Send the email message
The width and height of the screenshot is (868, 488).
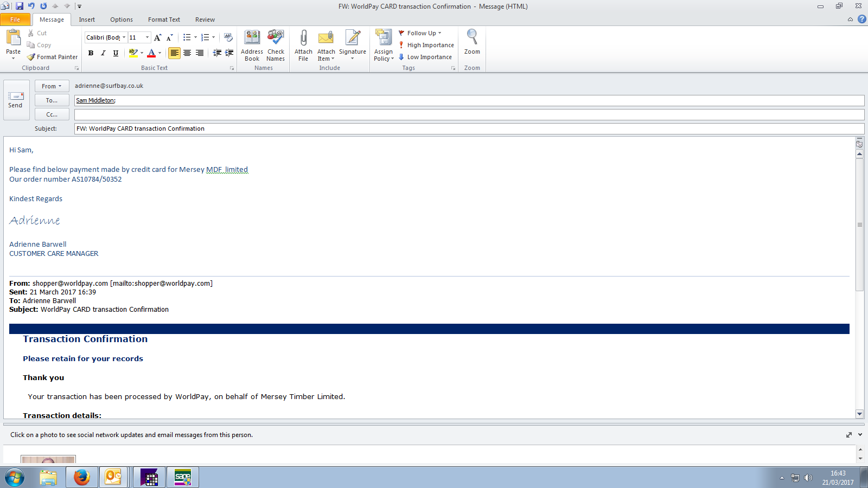pos(15,100)
